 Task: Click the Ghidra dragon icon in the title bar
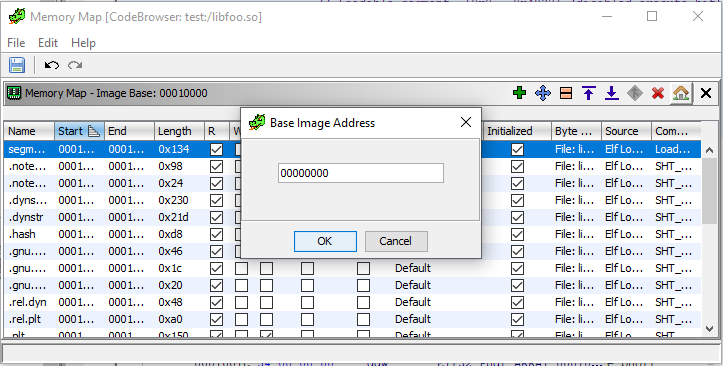[17, 17]
